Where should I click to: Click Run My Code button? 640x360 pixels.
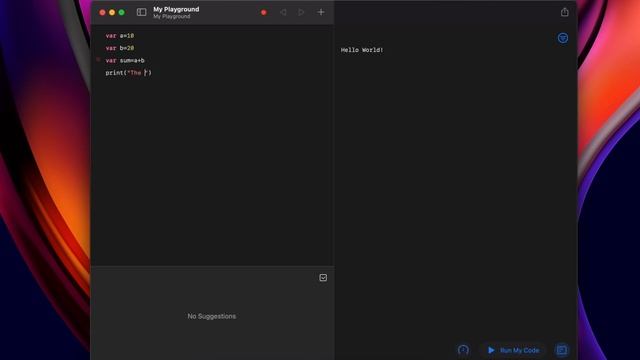tap(513, 350)
